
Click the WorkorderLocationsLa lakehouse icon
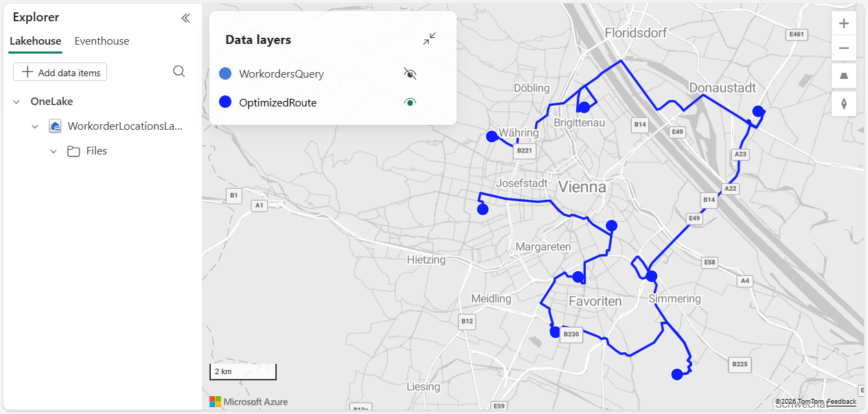pyautogui.click(x=54, y=126)
